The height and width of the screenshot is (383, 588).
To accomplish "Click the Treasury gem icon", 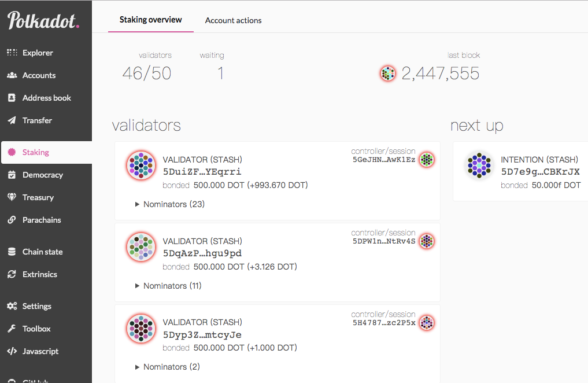I will point(12,197).
